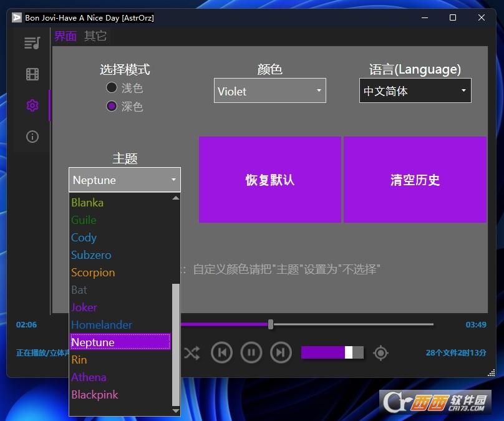The image size is (504, 421).
Task: Choose Homelander from the theme list
Action: [120, 324]
